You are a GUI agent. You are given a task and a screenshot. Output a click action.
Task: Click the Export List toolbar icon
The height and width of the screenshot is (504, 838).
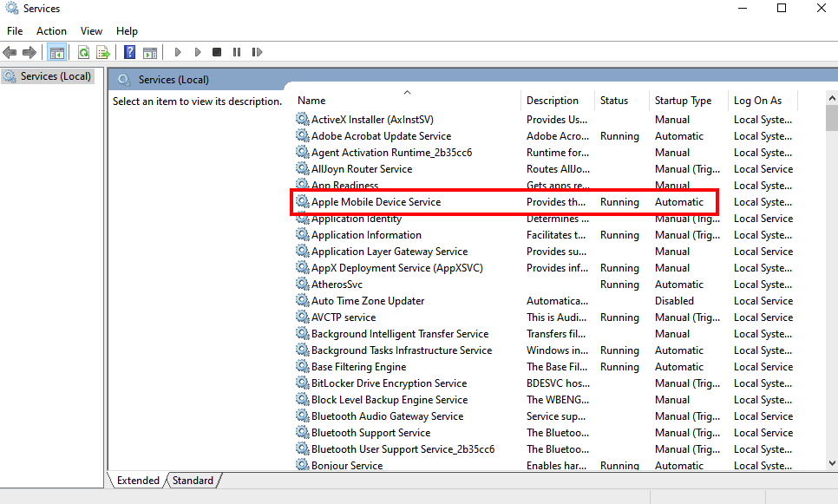tap(103, 52)
